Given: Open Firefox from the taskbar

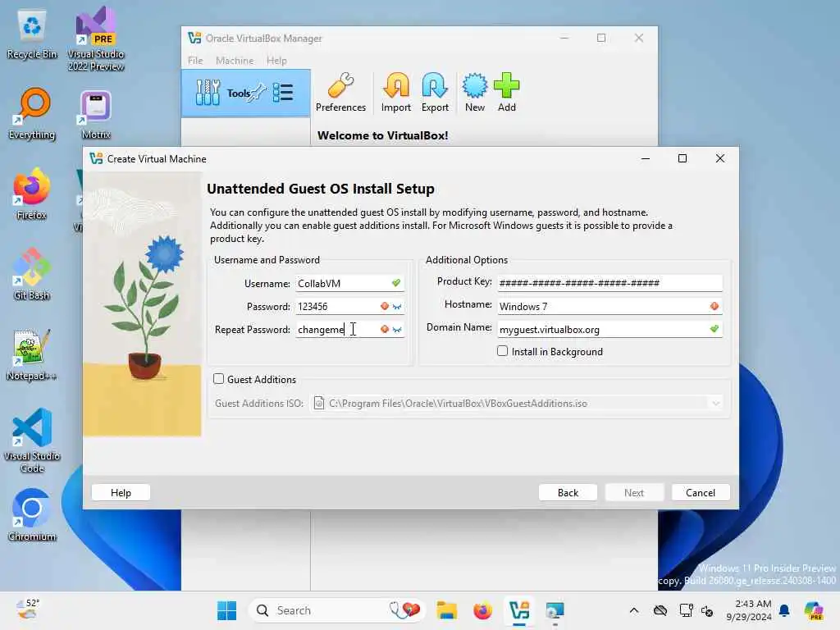Looking at the screenshot, I should pyautogui.click(x=482, y=610).
